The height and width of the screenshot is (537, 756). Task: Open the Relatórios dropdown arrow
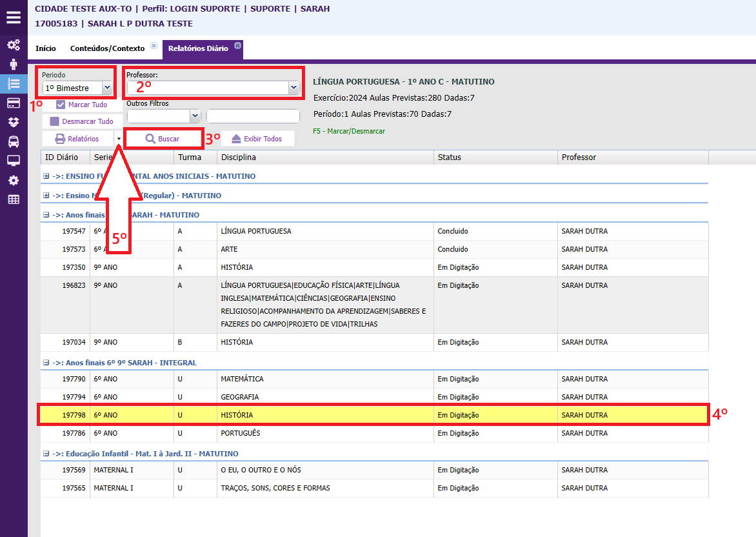119,139
